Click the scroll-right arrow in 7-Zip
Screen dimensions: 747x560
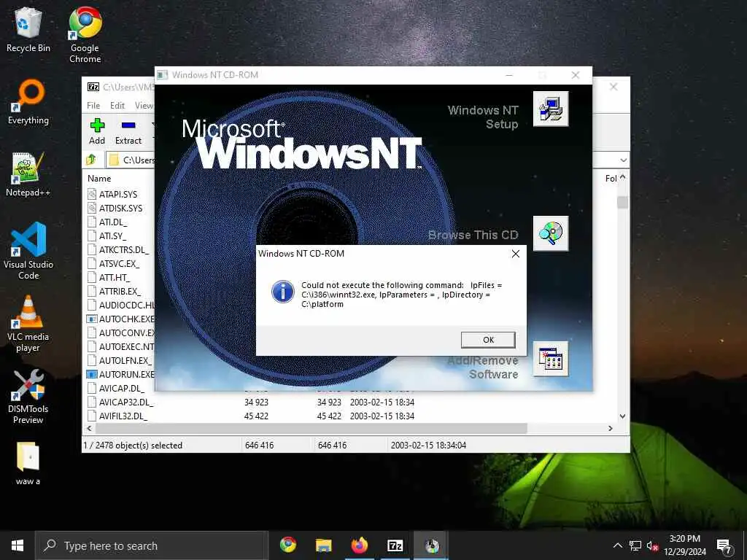[611, 428]
